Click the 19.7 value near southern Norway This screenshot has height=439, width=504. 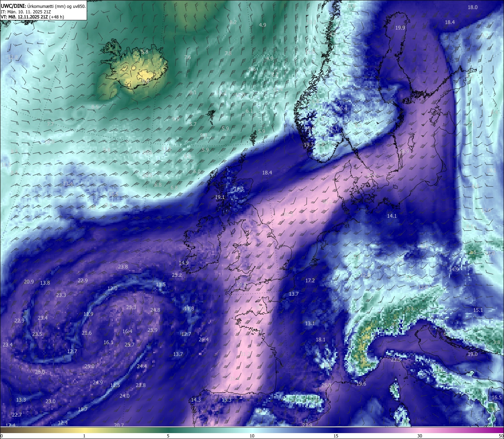[308, 144]
